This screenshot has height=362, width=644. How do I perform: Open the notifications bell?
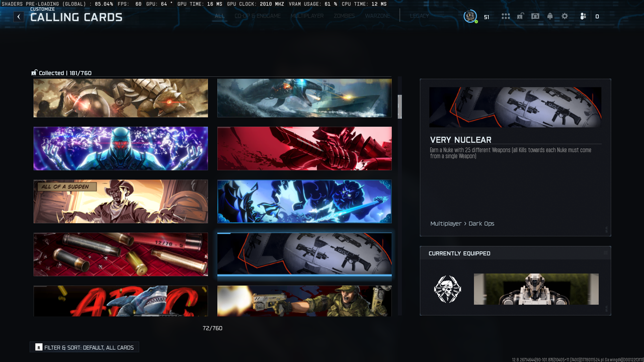click(x=550, y=17)
